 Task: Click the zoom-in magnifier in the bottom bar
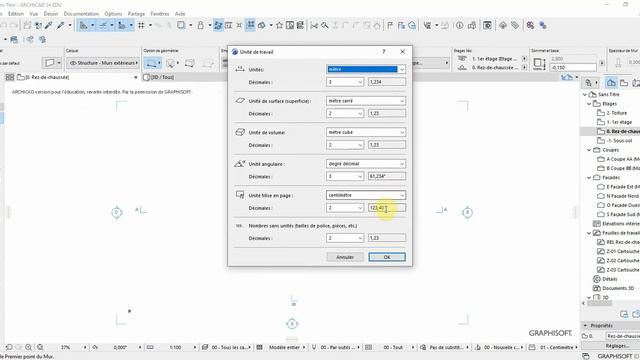coord(29,347)
